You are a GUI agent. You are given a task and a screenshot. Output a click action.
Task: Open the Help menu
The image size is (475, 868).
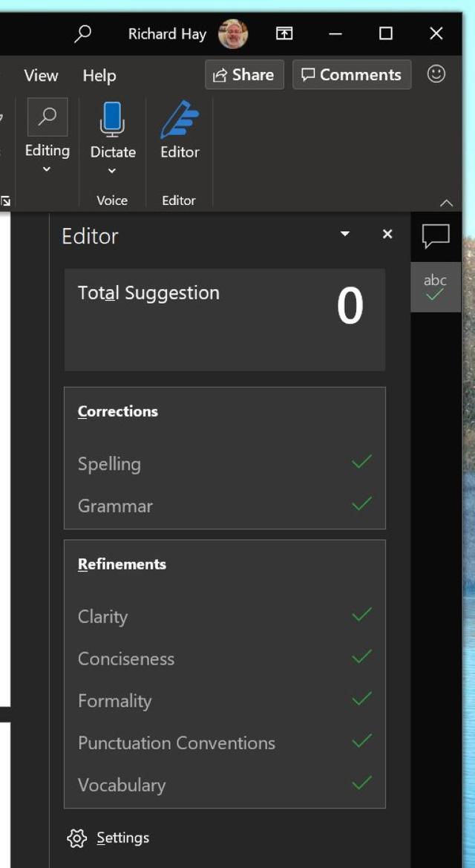(99, 75)
